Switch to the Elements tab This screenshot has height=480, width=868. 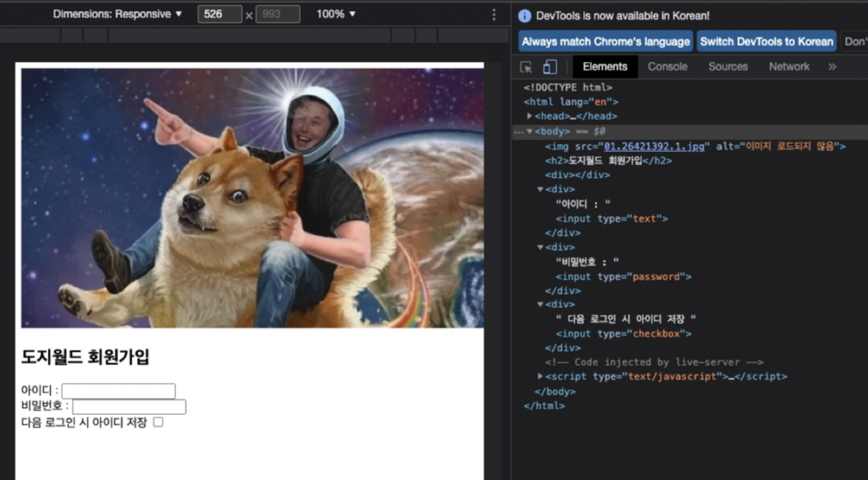pyautogui.click(x=604, y=67)
